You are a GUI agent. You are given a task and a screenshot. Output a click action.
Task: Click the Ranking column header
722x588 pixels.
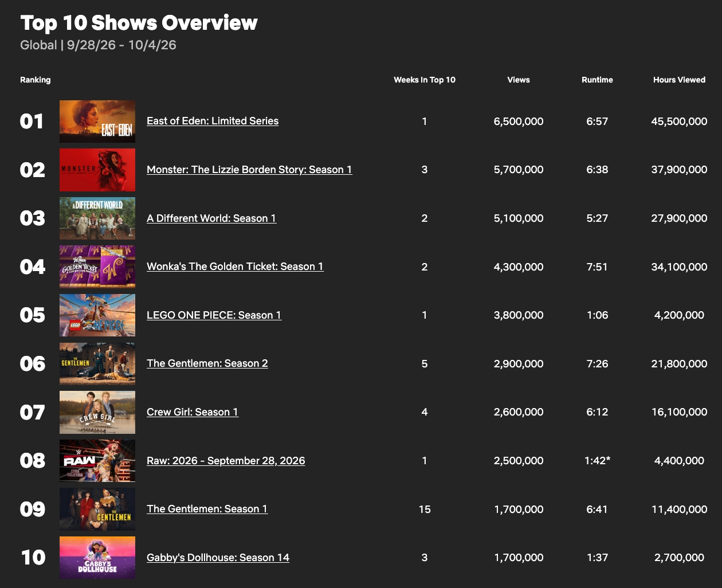point(36,80)
